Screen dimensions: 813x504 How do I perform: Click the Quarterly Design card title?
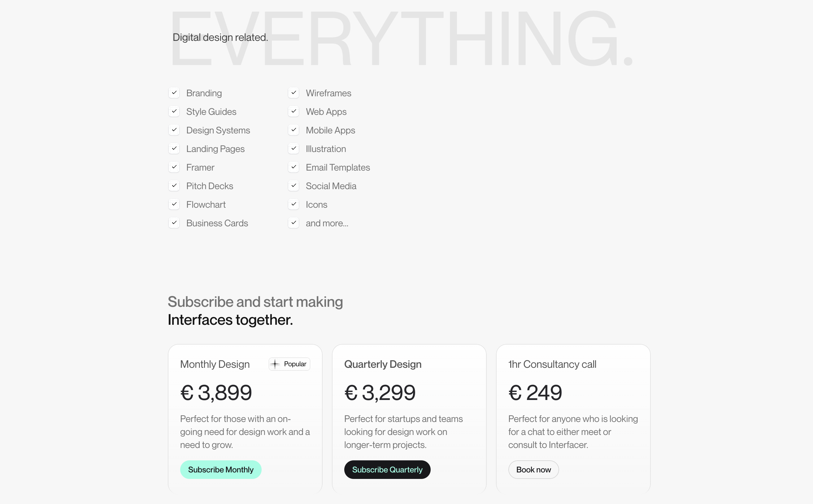pyautogui.click(x=383, y=364)
